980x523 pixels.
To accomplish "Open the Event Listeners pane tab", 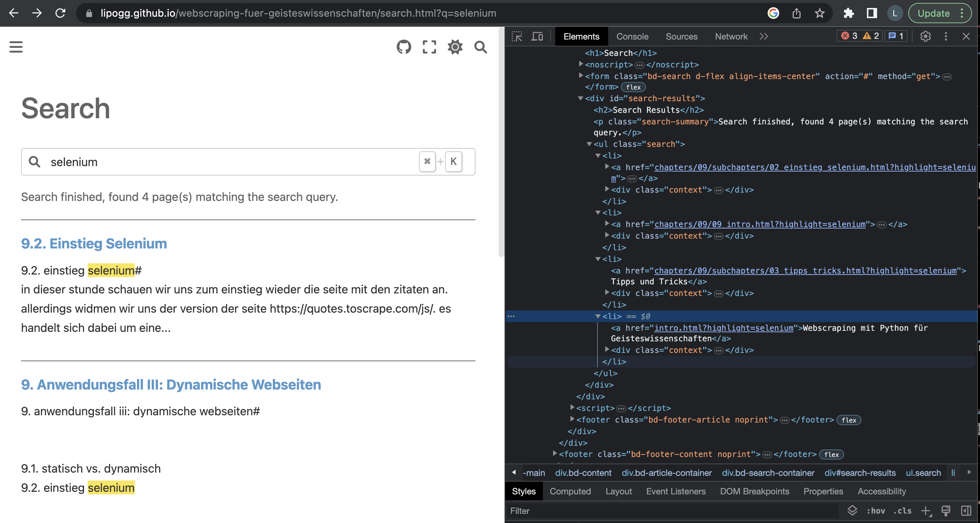I will tap(676, 491).
